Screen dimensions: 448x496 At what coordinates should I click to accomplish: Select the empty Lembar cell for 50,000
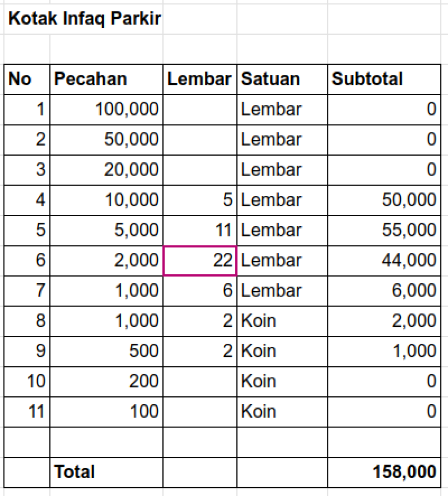(x=200, y=139)
